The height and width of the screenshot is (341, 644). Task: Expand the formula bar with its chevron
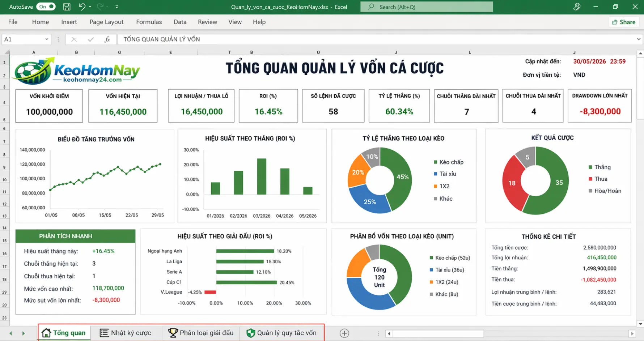638,39
